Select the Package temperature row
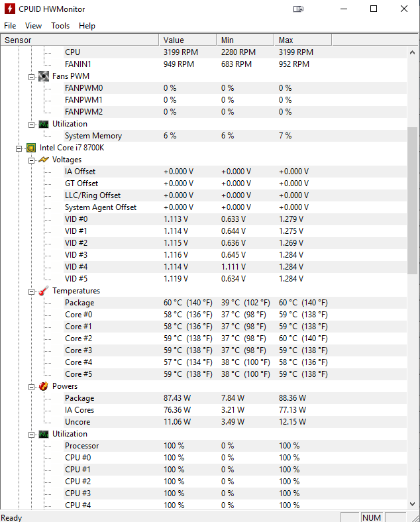 coord(79,303)
